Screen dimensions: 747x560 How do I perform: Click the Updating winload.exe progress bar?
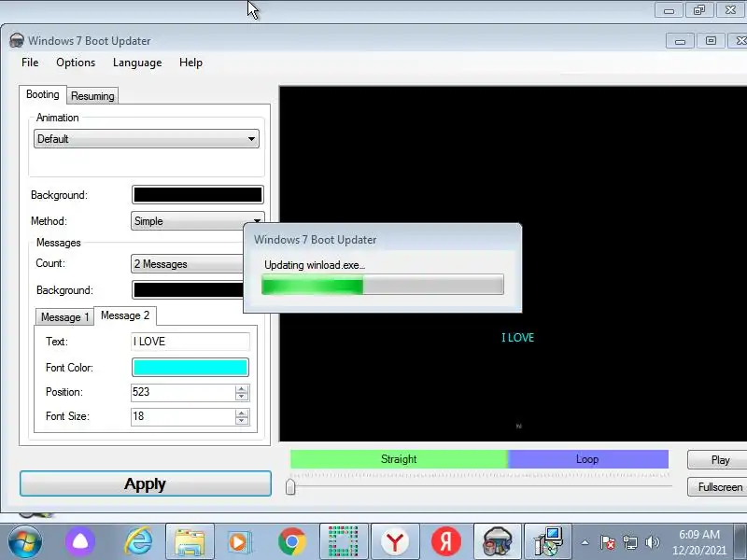[x=383, y=285]
